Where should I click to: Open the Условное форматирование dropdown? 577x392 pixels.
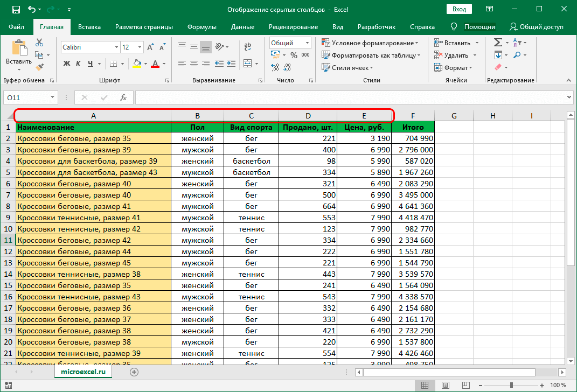tap(371, 43)
